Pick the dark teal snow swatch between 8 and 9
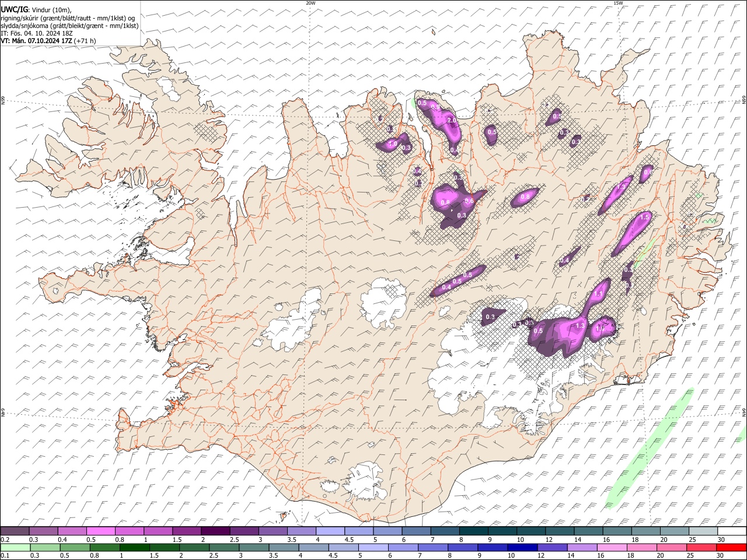Viewport: 747px width, 560px height. 473,531
